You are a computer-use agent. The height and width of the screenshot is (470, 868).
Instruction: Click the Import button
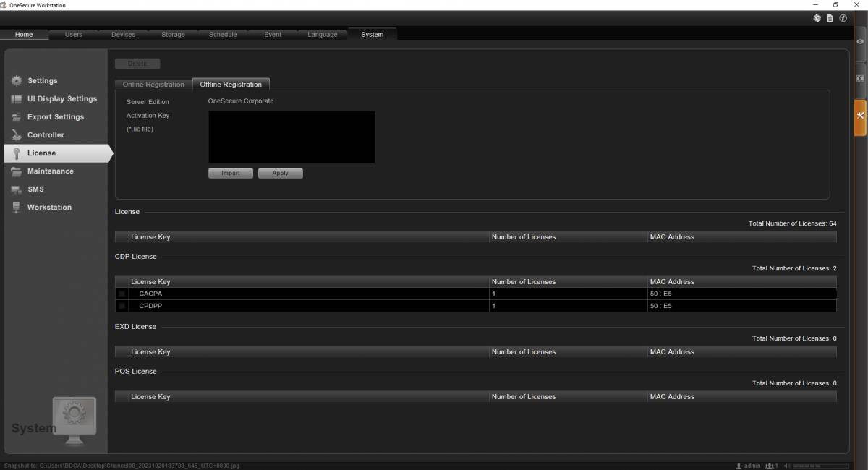point(230,173)
